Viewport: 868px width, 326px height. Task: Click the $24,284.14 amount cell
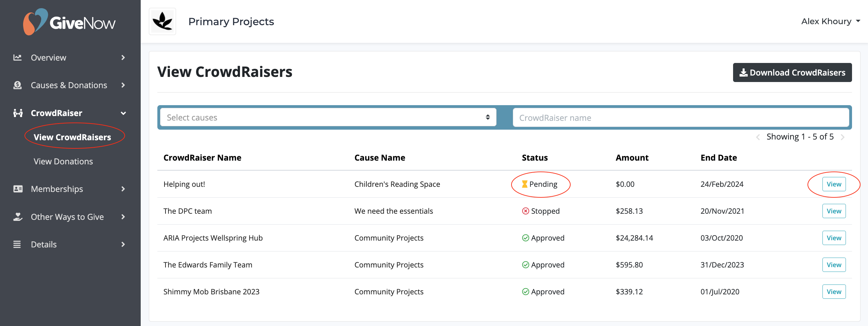(634, 238)
